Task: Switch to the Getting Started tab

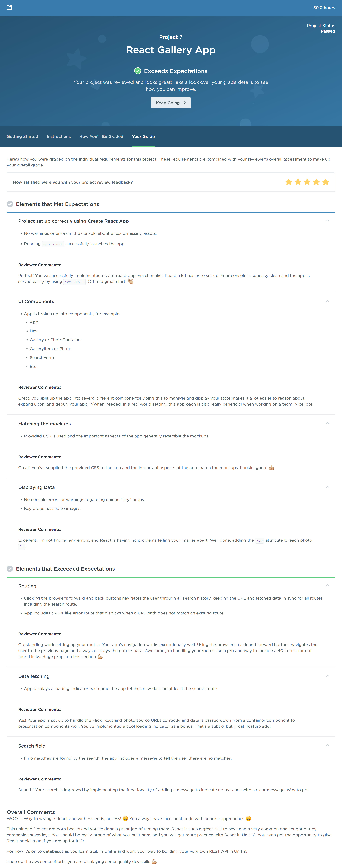Action: [22, 137]
